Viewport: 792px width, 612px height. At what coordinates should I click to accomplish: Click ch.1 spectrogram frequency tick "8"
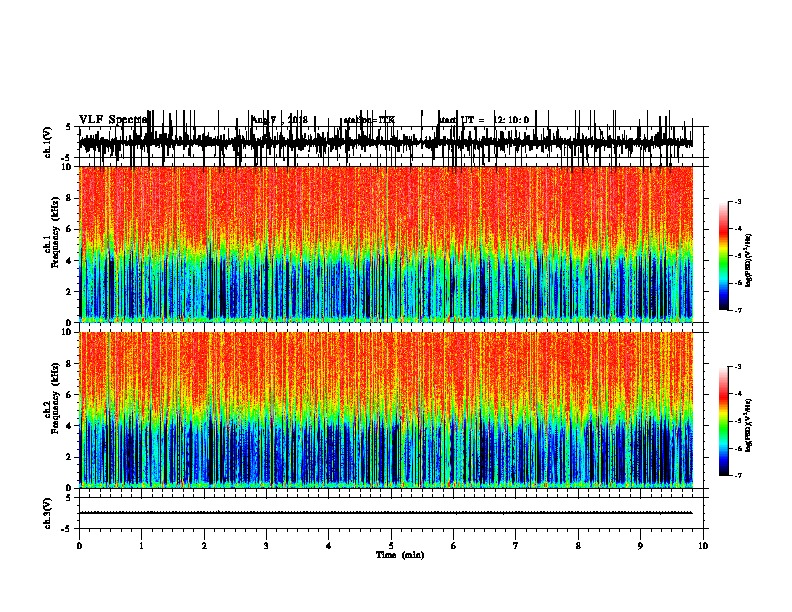pyautogui.click(x=69, y=198)
